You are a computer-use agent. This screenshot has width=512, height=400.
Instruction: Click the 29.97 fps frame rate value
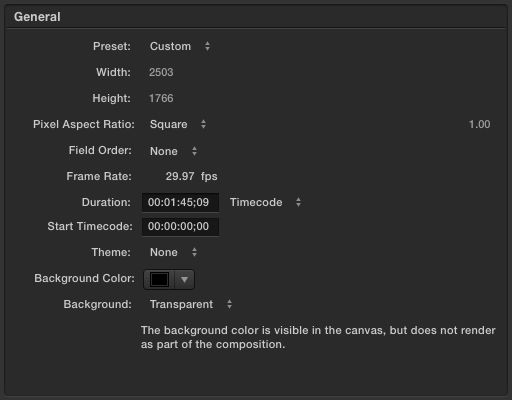tap(191, 176)
